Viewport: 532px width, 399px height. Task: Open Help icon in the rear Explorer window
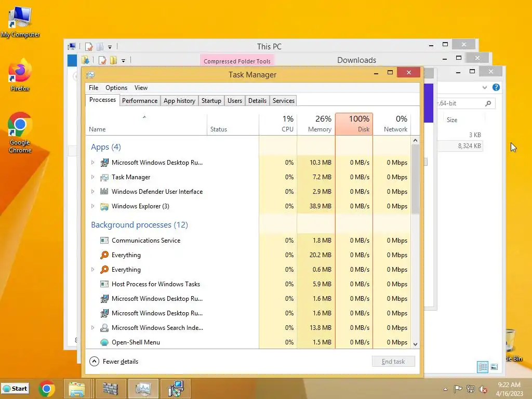click(x=496, y=87)
